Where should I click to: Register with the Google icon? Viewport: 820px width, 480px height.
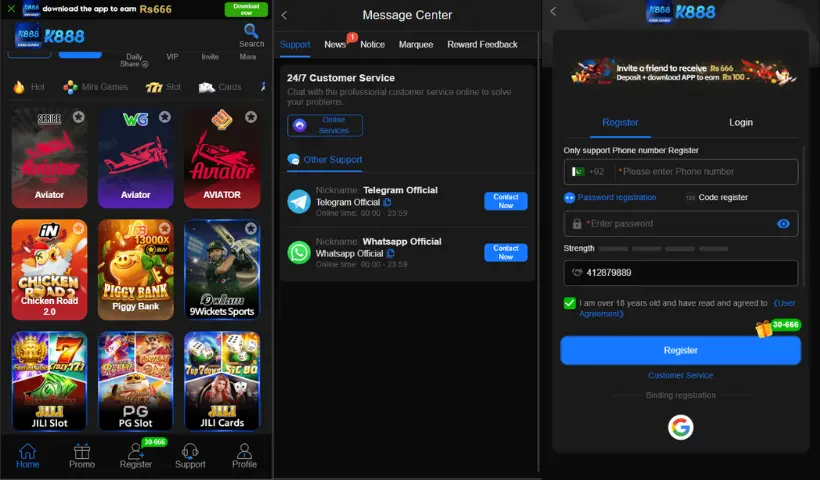[x=680, y=427]
